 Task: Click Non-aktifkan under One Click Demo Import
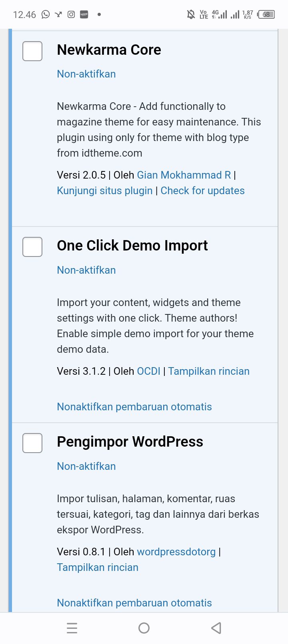86,270
